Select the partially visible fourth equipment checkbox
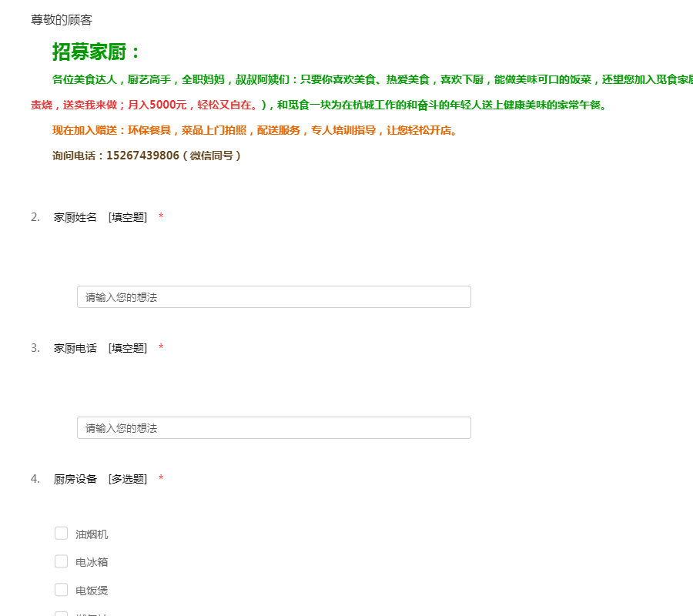 [x=62, y=614]
